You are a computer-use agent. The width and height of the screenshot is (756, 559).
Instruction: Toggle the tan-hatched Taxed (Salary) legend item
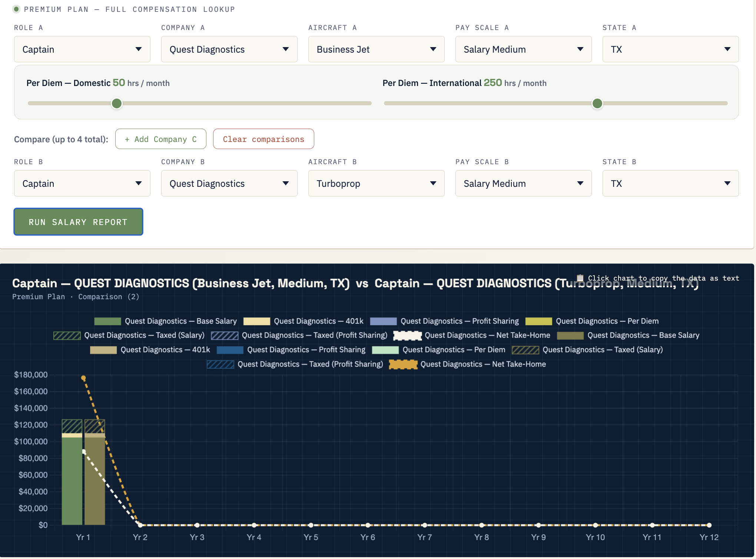point(587,350)
